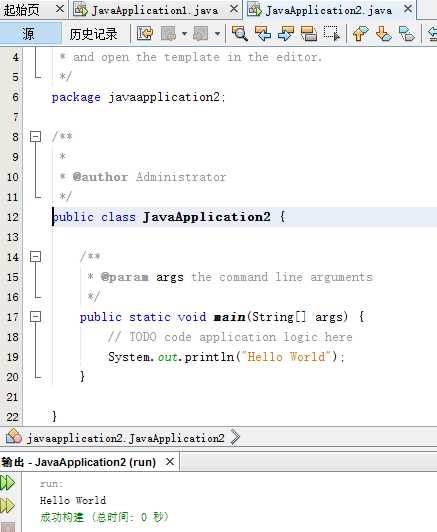
Task: Toggle bookmark on current line
Action: (x=406, y=33)
